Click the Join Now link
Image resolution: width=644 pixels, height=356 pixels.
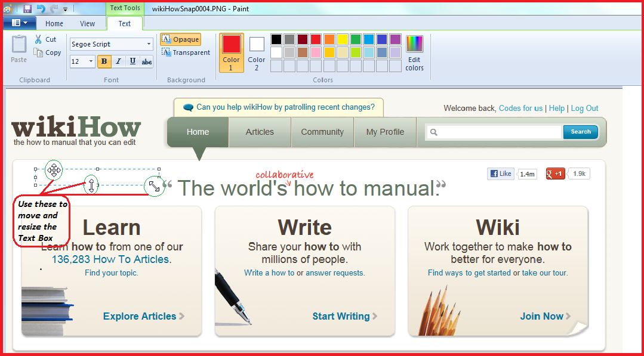coord(546,316)
